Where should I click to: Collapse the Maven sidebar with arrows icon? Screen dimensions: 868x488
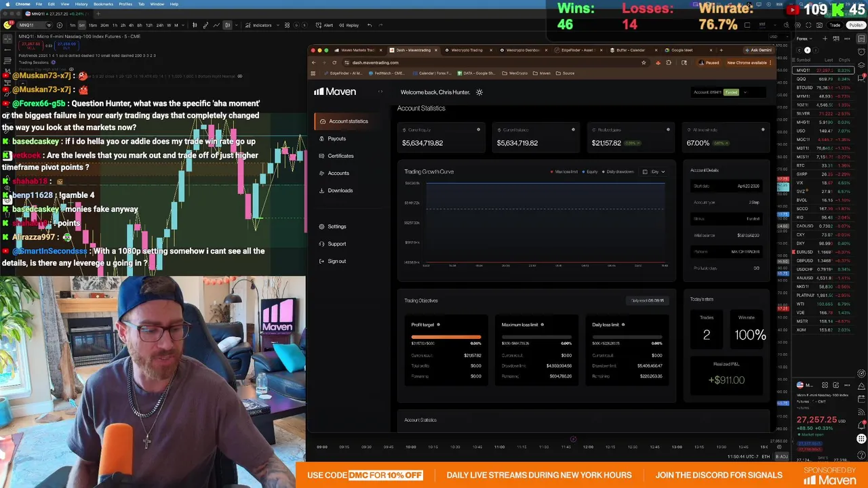coord(380,91)
